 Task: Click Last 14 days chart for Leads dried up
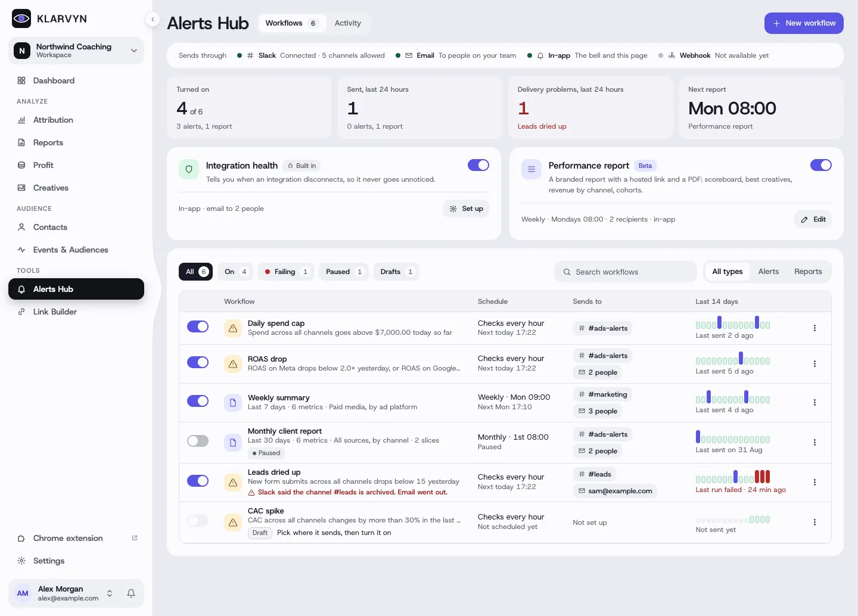point(733,477)
